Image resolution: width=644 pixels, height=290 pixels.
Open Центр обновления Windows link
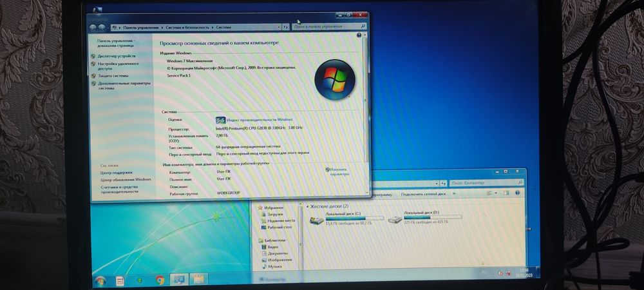click(x=126, y=180)
